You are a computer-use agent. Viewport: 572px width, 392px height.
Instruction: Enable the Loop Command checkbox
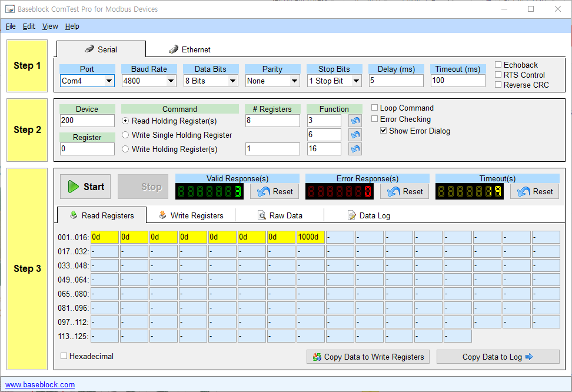[374, 108]
